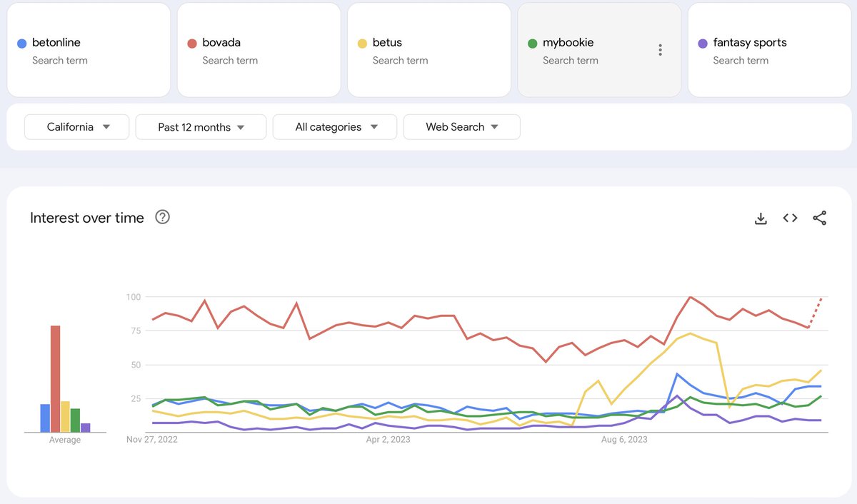The image size is (857, 504).
Task: Click the blue betonline average bar
Action: click(x=45, y=418)
